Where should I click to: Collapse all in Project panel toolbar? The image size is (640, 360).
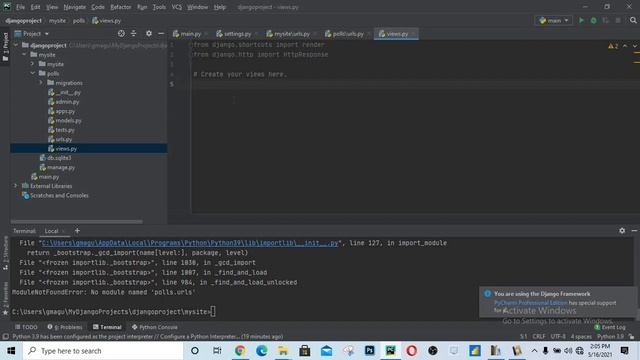coord(133,33)
